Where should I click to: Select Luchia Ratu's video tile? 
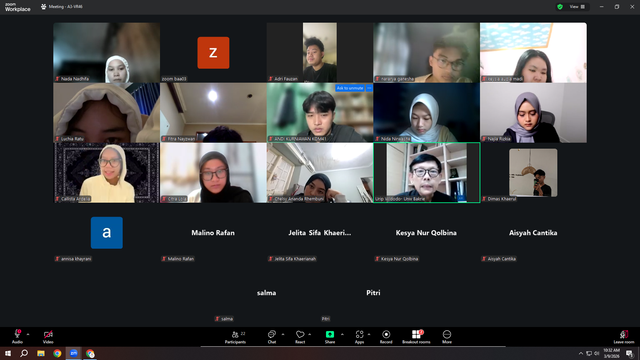[107, 113]
